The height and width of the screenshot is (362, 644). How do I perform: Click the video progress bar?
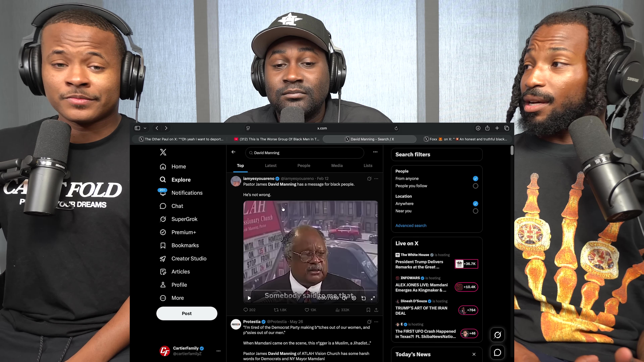point(311,290)
